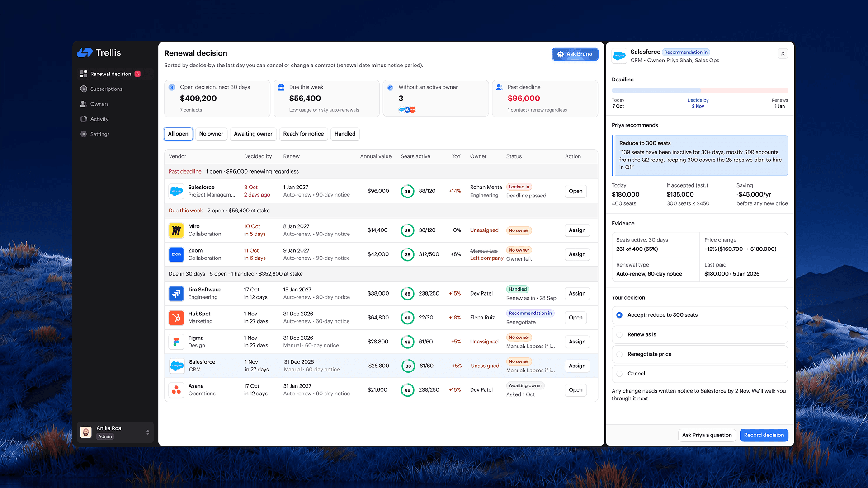The width and height of the screenshot is (868, 488).
Task: Click the Past deadline card icon
Action: point(500,87)
